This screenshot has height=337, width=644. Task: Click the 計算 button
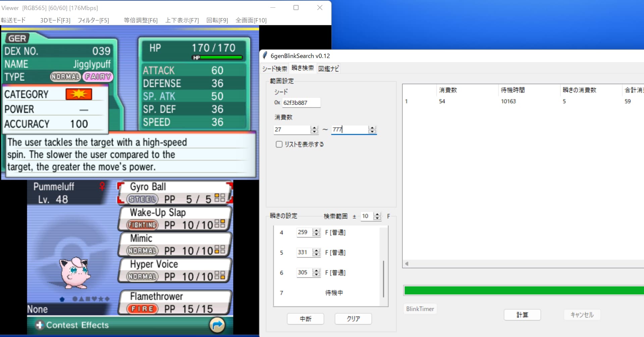(x=522, y=315)
